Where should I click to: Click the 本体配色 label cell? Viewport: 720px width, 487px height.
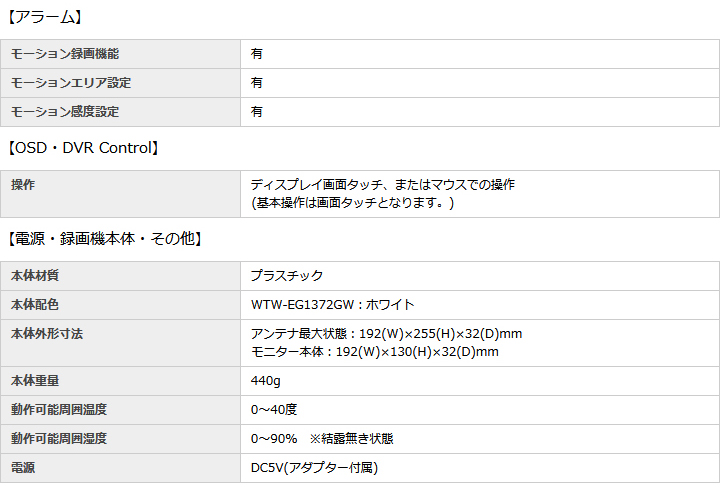(36, 305)
